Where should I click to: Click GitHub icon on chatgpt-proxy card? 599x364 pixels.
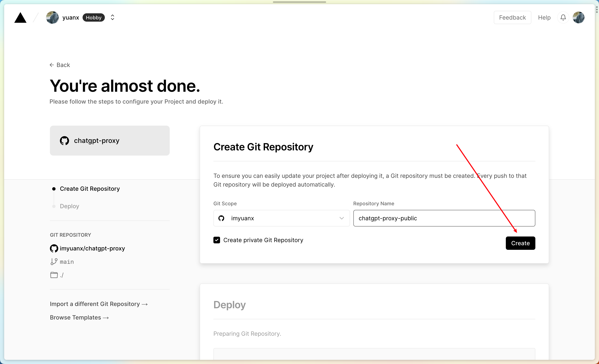[64, 141]
